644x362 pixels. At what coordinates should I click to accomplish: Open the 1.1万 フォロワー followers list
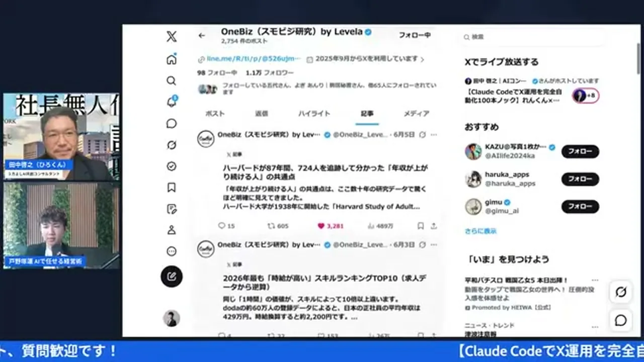coord(270,72)
